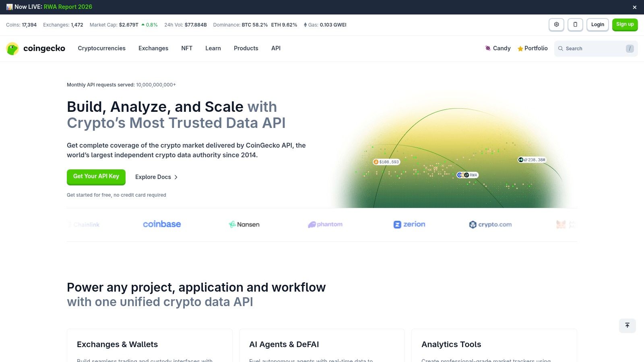The width and height of the screenshot is (644, 362).
Task: Click the chevron beside Explore Docs
Action: 176,177
